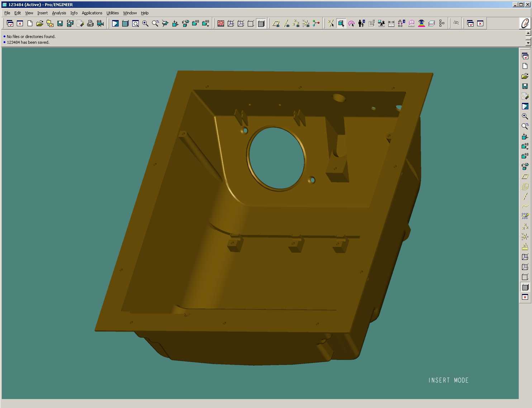532x408 pixels.
Task: Save the model via top toolbar floppy icon
Action: [60, 24]
